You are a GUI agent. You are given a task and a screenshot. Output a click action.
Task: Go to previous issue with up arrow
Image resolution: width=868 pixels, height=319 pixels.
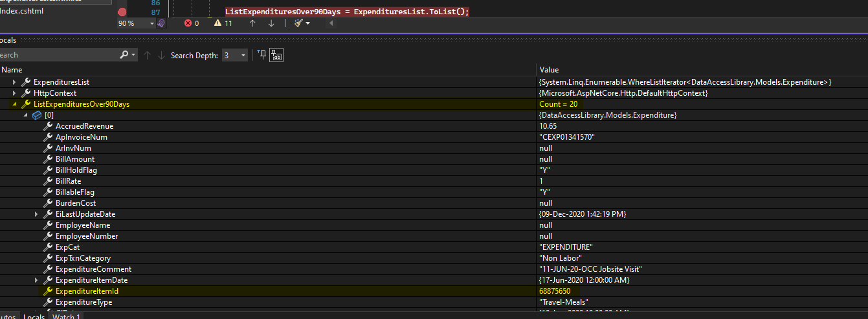252,23
